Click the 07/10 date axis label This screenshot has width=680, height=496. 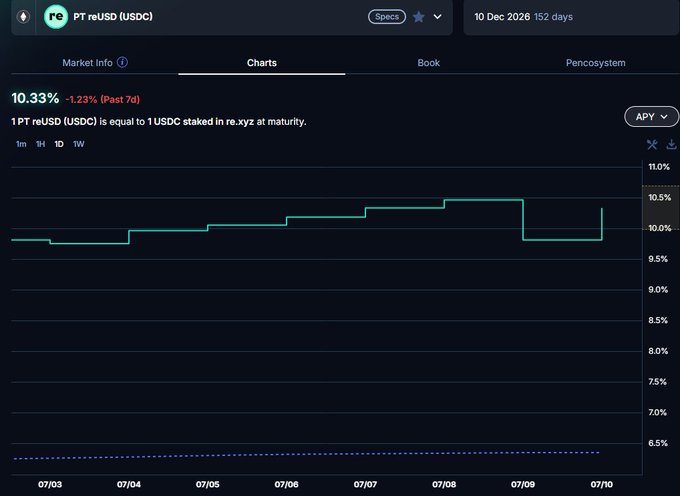tap(602, 484)
